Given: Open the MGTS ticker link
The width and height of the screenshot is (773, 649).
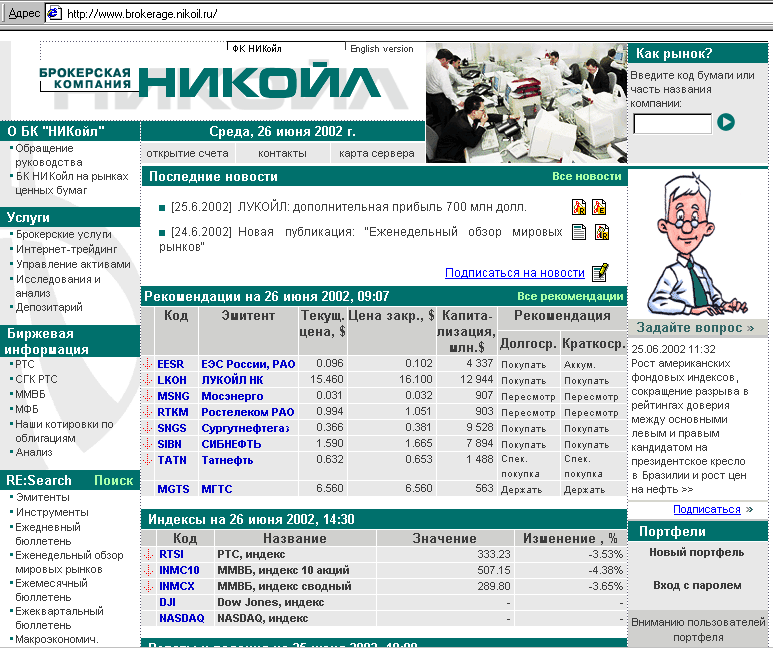Looking at the screenshot, I should [x=173, y=489].
